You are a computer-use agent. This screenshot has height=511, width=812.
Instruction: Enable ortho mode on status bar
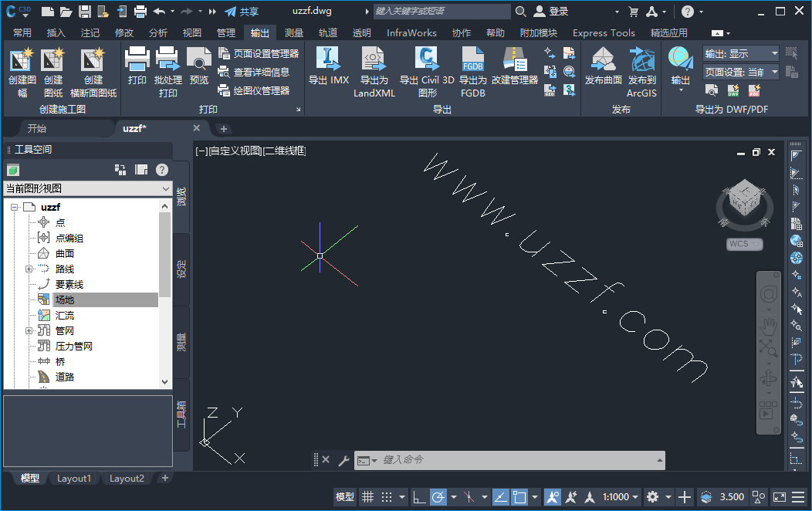tap(418, 496)
